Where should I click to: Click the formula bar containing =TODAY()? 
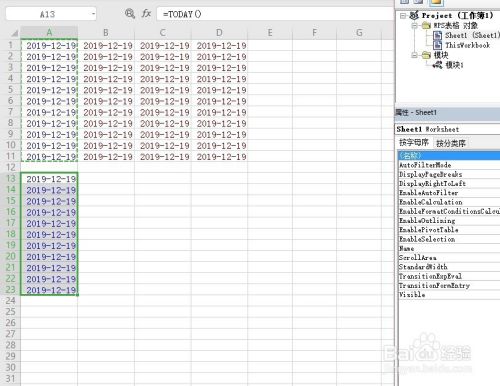pyautogui.click(x=275, y=14)
